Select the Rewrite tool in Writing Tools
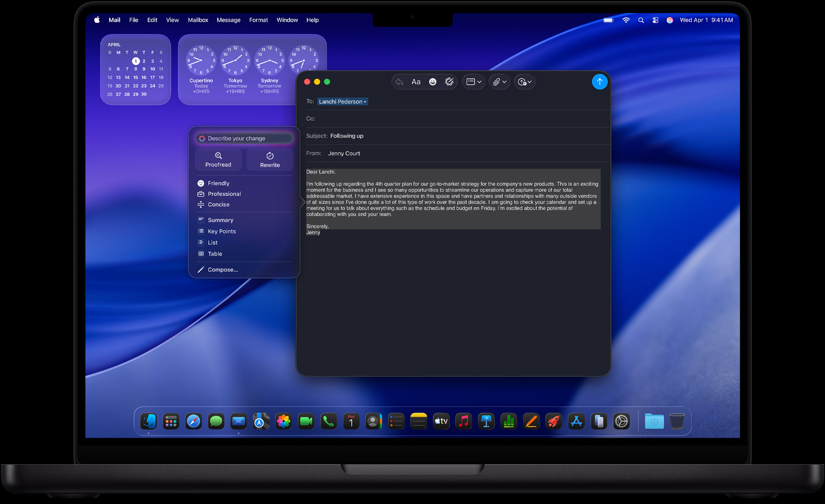The height and width of the screenshot is (504, 825). pyautogui.click(x=270, y=159)
